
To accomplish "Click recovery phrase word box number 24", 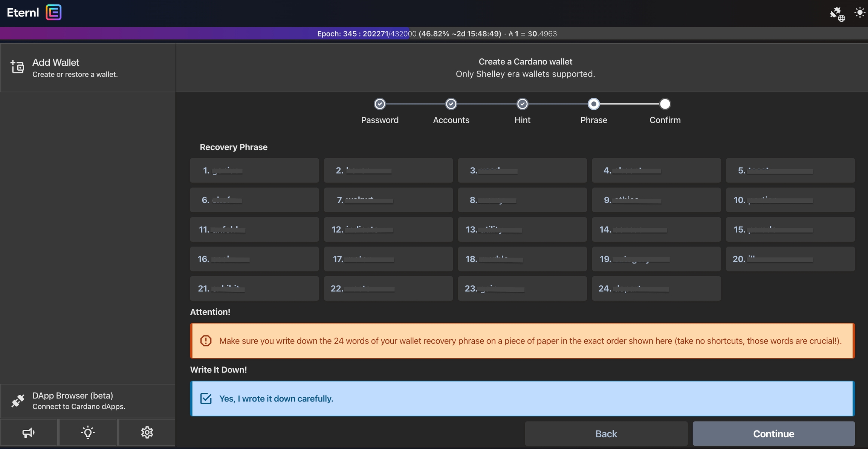I will (x=656, y=288).
